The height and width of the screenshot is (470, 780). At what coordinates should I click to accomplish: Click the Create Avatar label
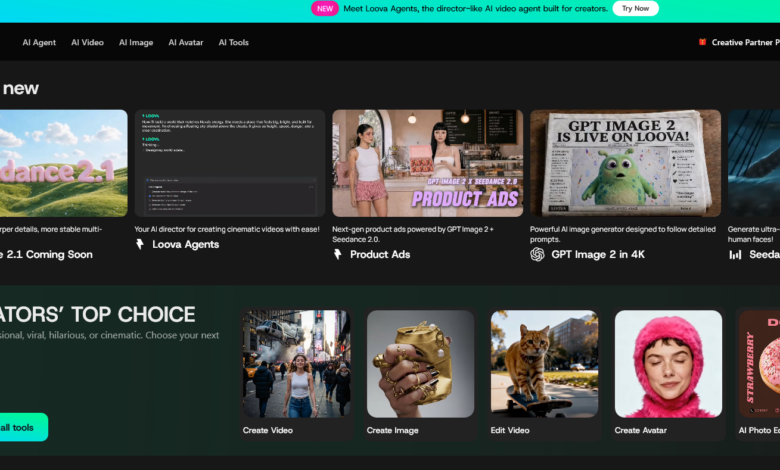tap(640, 430)
